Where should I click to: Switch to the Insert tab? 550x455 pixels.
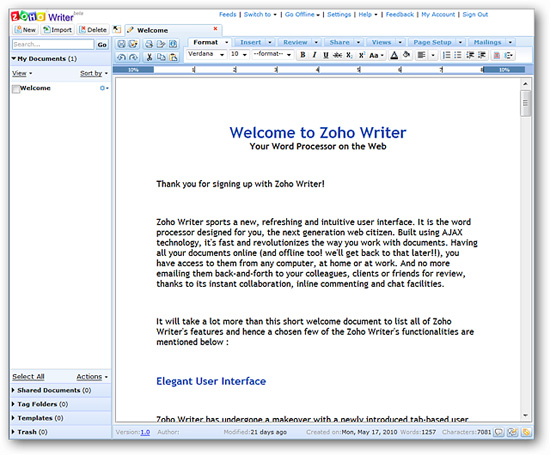(x=250, y=42)
